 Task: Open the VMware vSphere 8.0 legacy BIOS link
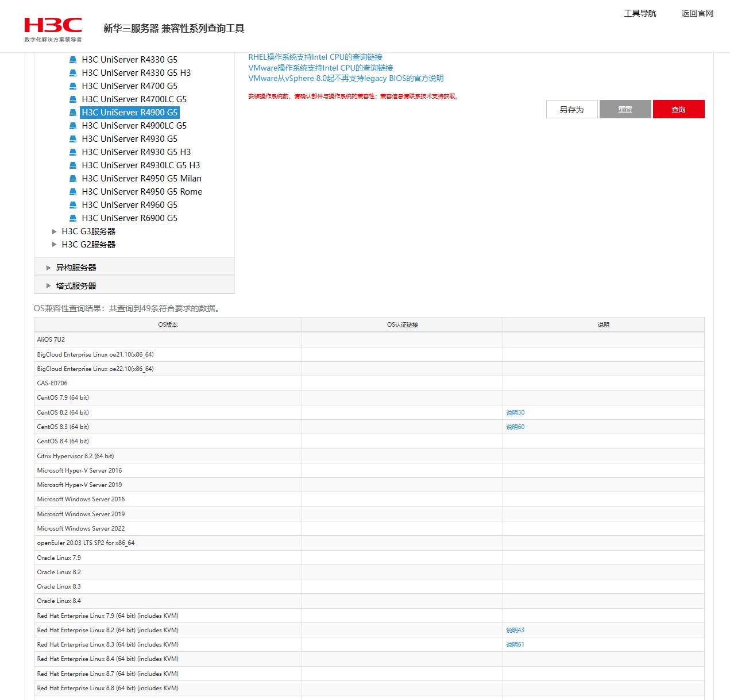tap(346, 78)
